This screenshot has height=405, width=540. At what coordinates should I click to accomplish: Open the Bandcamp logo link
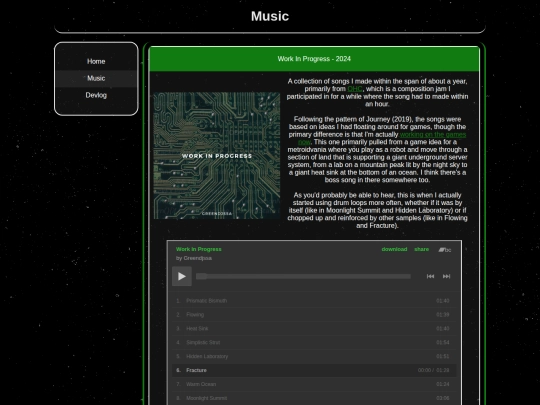pyautogui.click(x=445, y=250)
